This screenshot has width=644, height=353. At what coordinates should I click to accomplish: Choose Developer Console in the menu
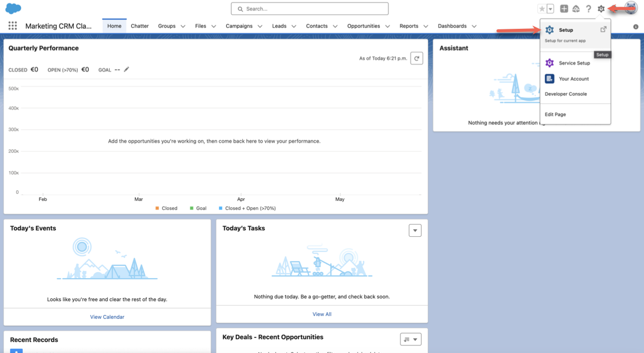pyautogui.click(x=566, y=94)
